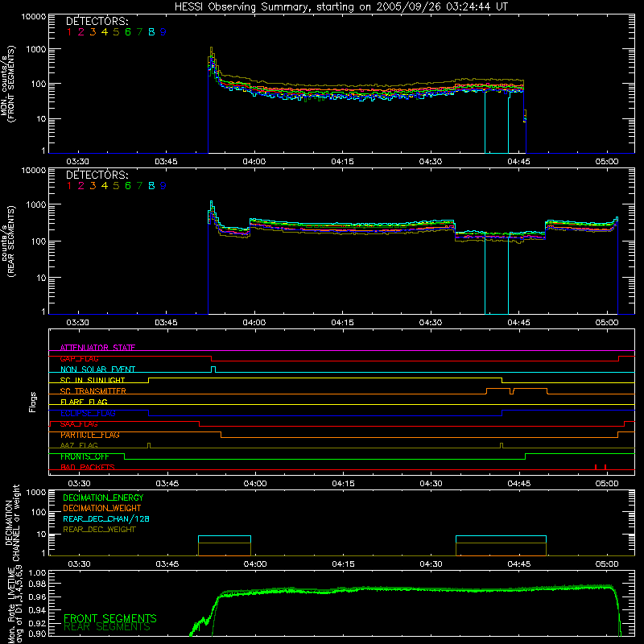Screen dimensions: 644x644
Task: Pick detector 3 in front-segments legend
Action: pyautogui.click(x=93, y=32)
